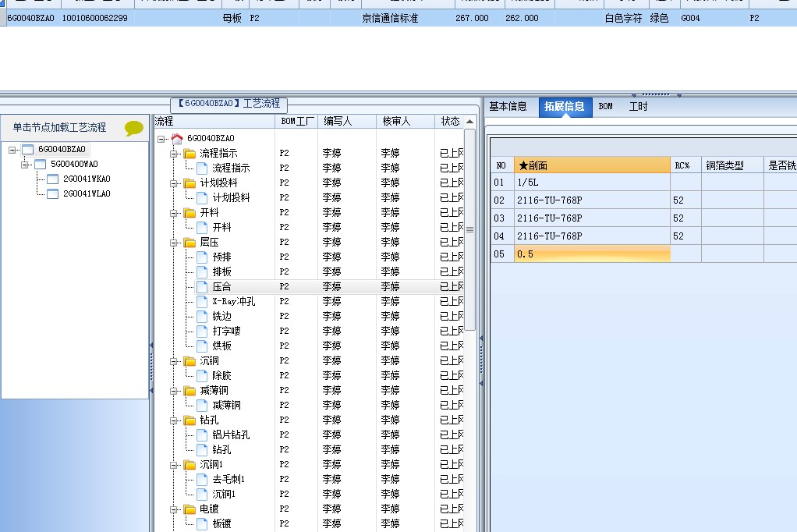
Task: Collapse the 层压 folder
Action: pos(173,243)
